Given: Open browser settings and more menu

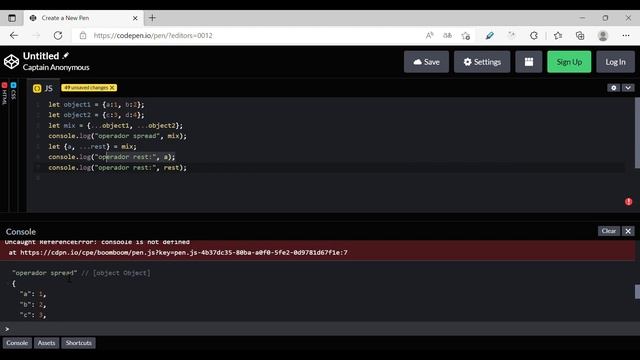Looking at the screenshot, I should coord(626,36).
